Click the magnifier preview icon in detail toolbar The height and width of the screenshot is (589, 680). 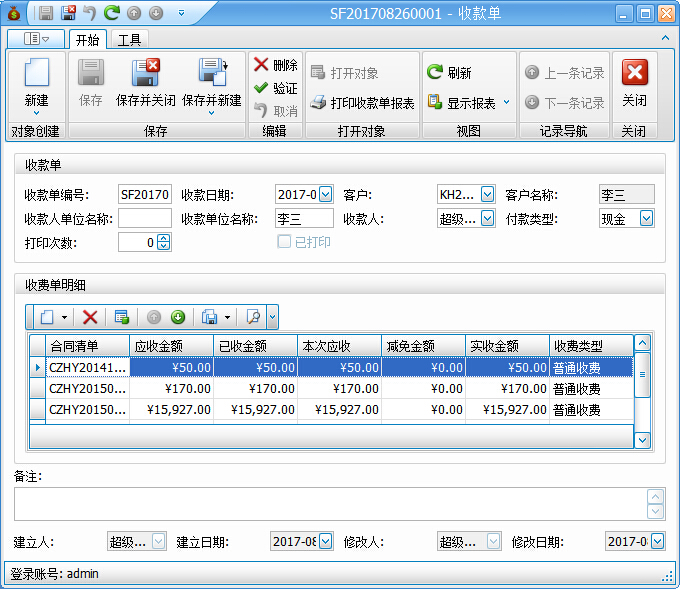(253, 317)
